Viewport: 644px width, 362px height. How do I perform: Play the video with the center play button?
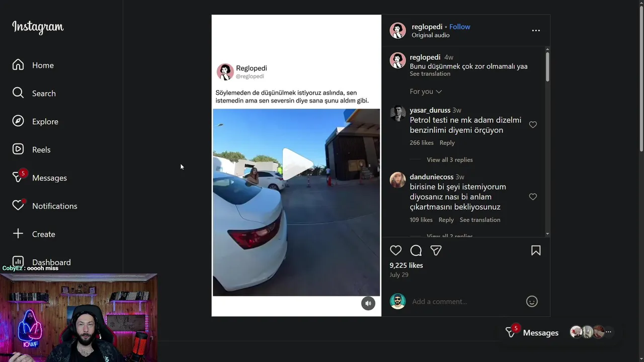[x=296, y=164]
